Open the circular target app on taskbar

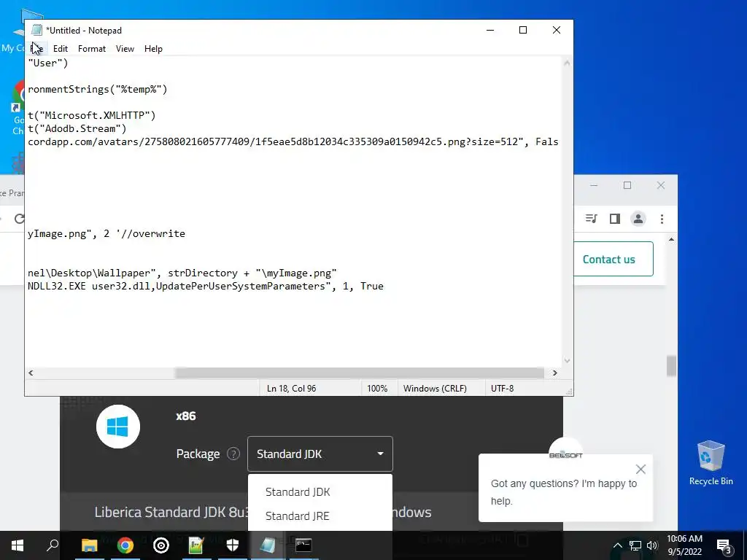tap(161, 545)
